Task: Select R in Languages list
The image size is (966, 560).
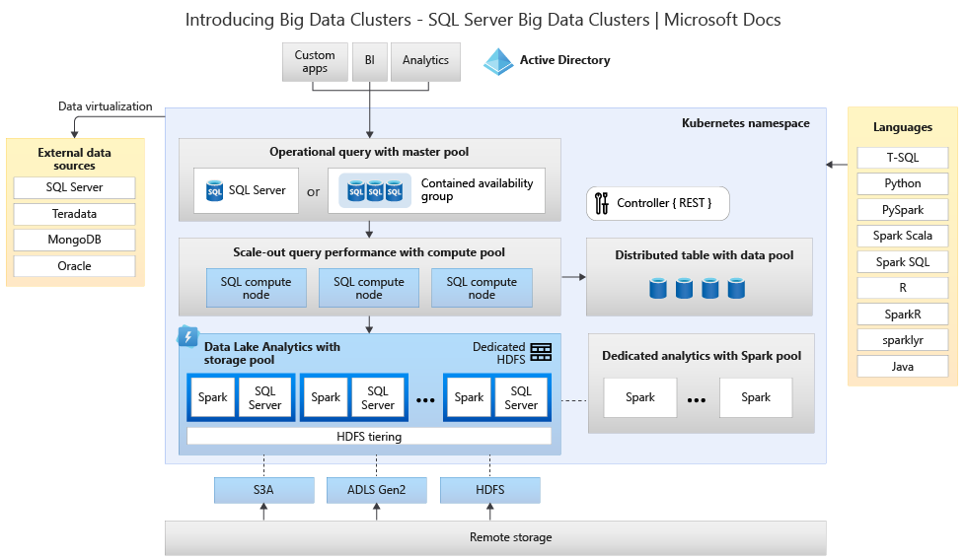Action: click(903, 288)
